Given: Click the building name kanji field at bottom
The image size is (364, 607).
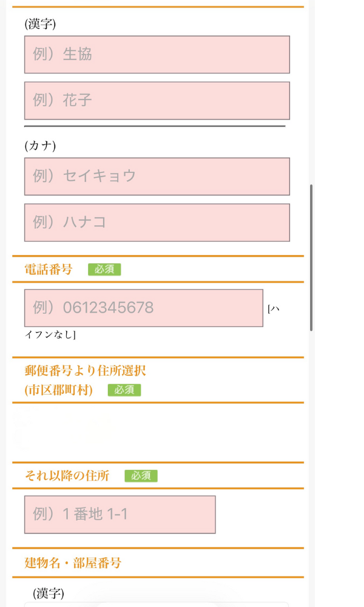Looking at the screenshot, I should [157, 603].
